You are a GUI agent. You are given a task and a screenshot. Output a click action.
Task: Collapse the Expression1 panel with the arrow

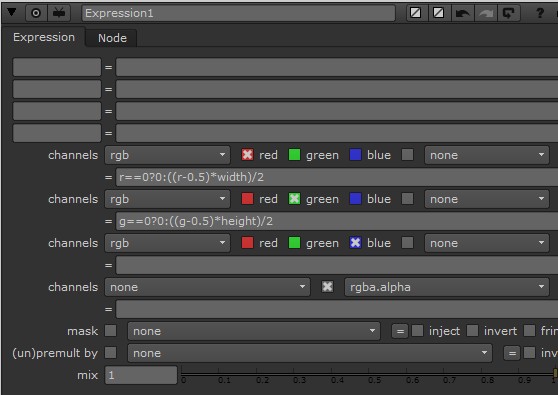[x=11, y=12]
